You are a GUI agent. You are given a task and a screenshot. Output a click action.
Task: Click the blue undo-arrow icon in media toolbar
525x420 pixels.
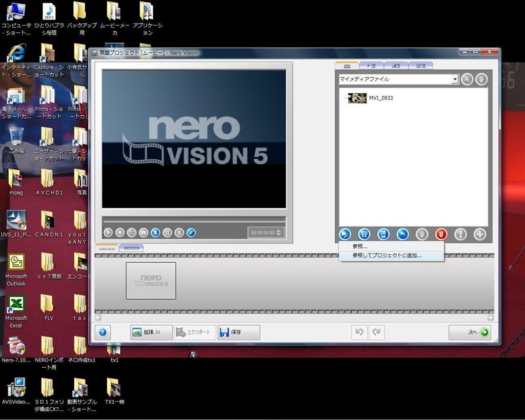402,234
